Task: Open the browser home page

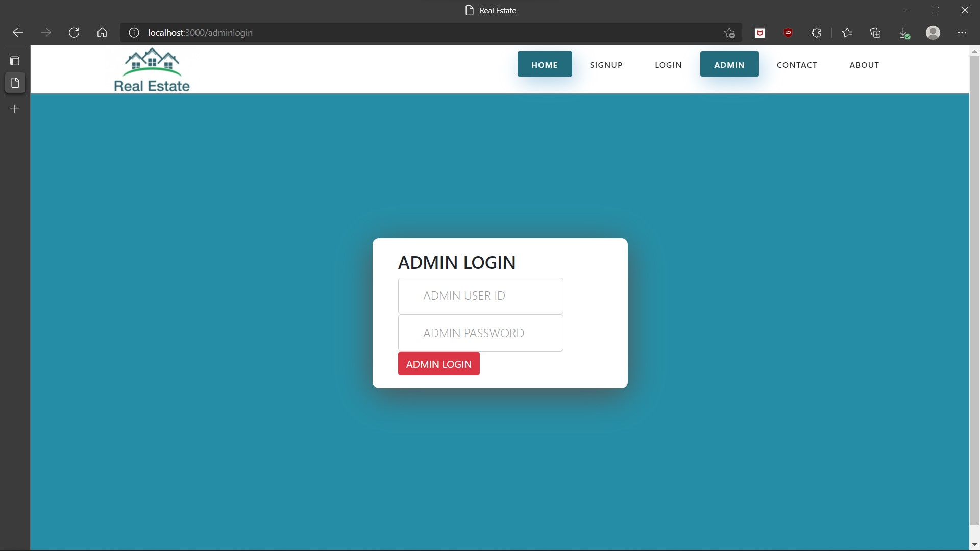Action: tap(102, 33)
